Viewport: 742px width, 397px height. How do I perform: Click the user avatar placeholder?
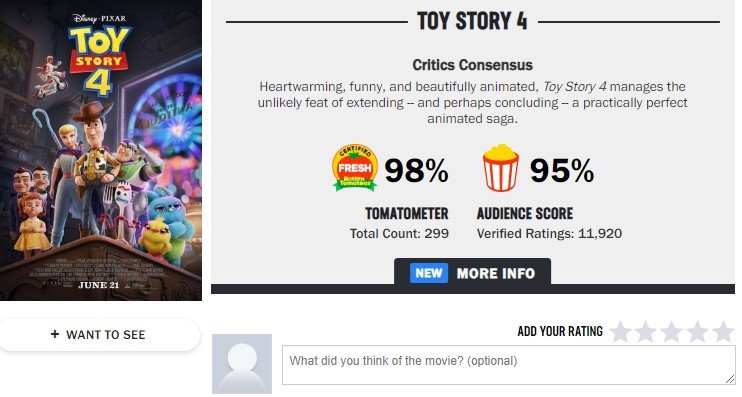242,364
